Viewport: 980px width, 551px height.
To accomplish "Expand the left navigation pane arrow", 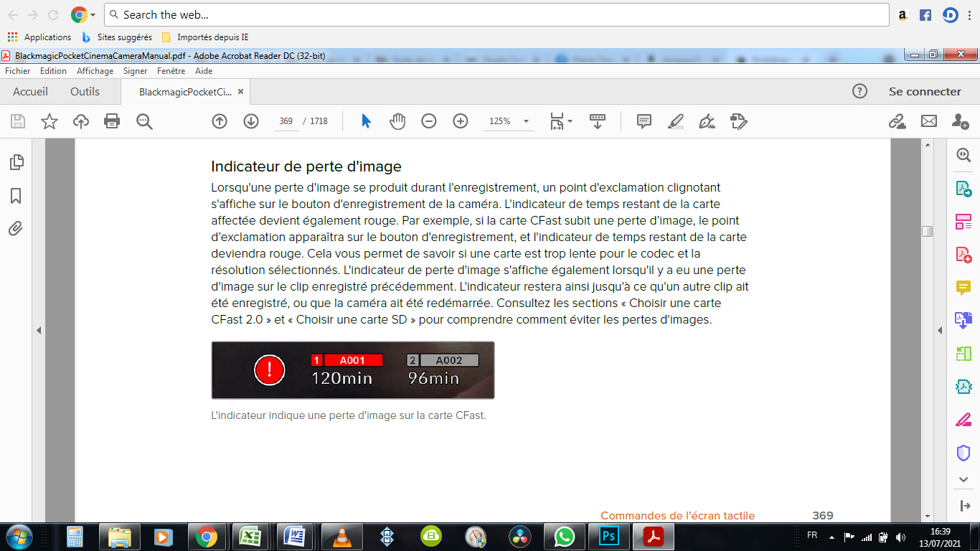I will coord(39,330).
